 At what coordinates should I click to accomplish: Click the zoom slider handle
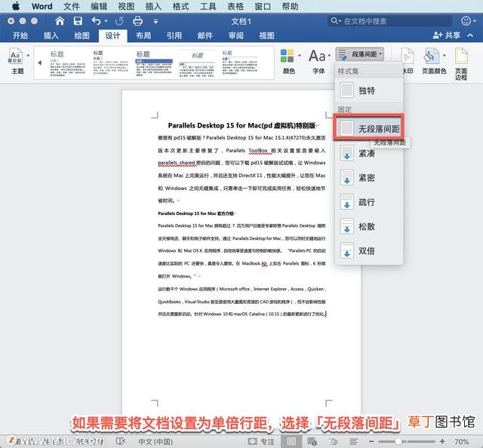tap(398, 441)
